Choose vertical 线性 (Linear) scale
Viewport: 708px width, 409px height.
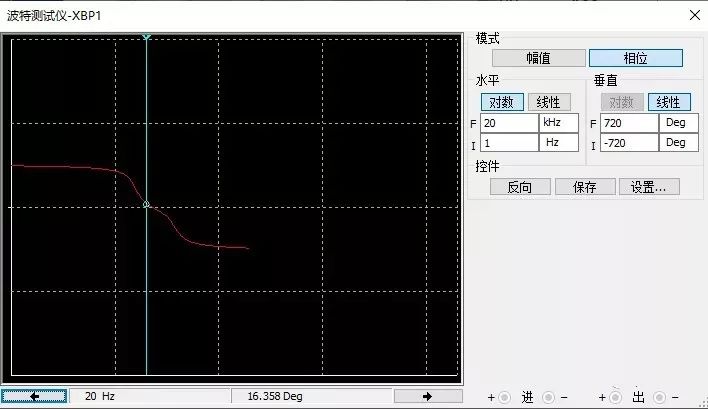point(669,102)
